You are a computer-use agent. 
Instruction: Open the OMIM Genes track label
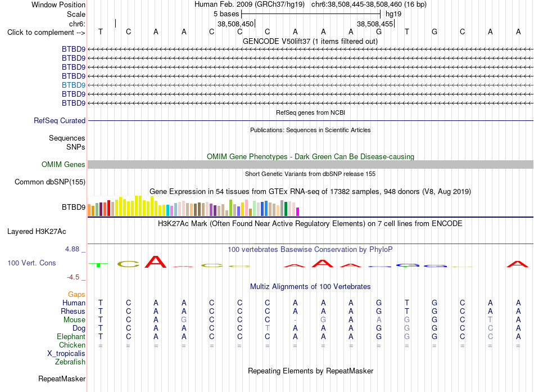click(64, 165)
